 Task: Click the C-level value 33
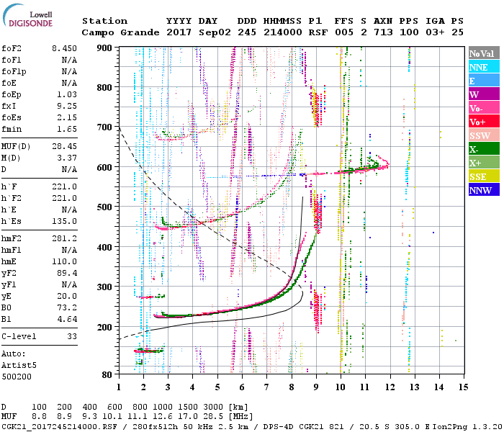71,336
